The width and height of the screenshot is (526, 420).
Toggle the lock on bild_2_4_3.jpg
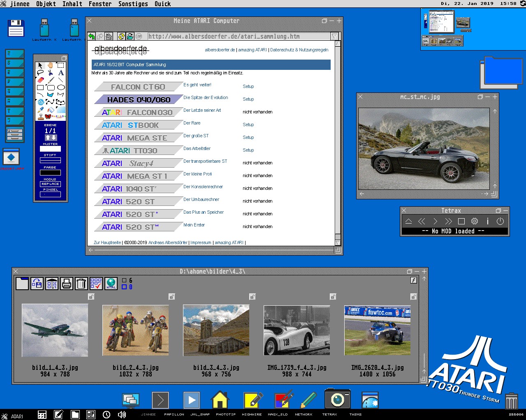pos(172,297)
